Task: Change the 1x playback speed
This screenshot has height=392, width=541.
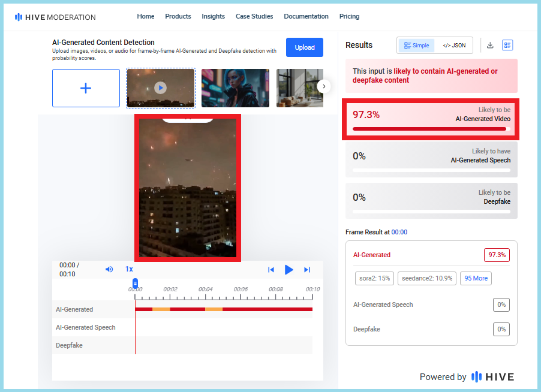Action: coord(129,270)
